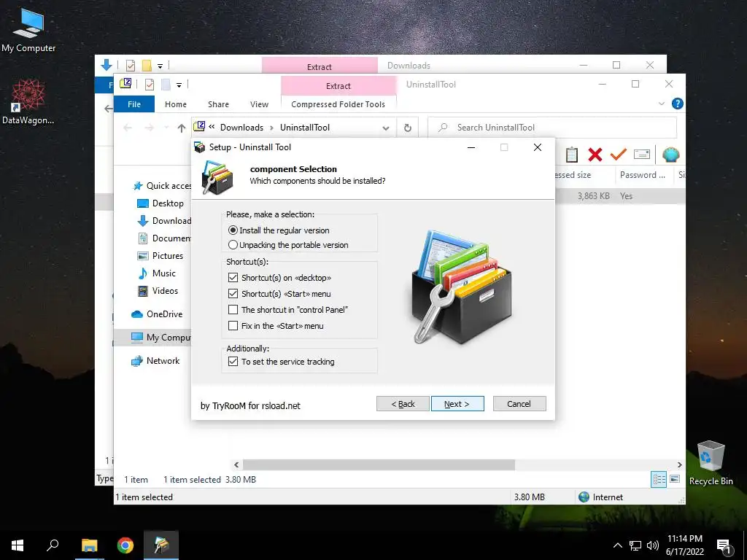This screenshot has width=747, height=560.
Task: Click the orange checkmark toolbar icon
Action: pos(618,155)
